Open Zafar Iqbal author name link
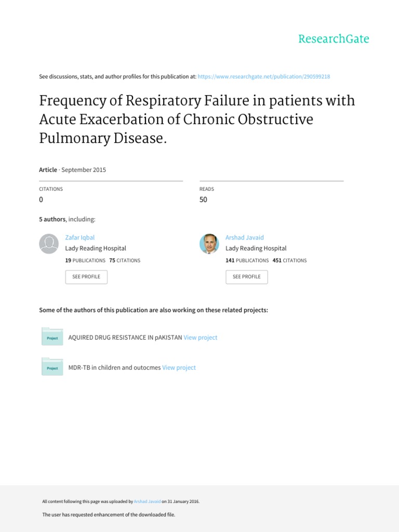 pos(79,237)
